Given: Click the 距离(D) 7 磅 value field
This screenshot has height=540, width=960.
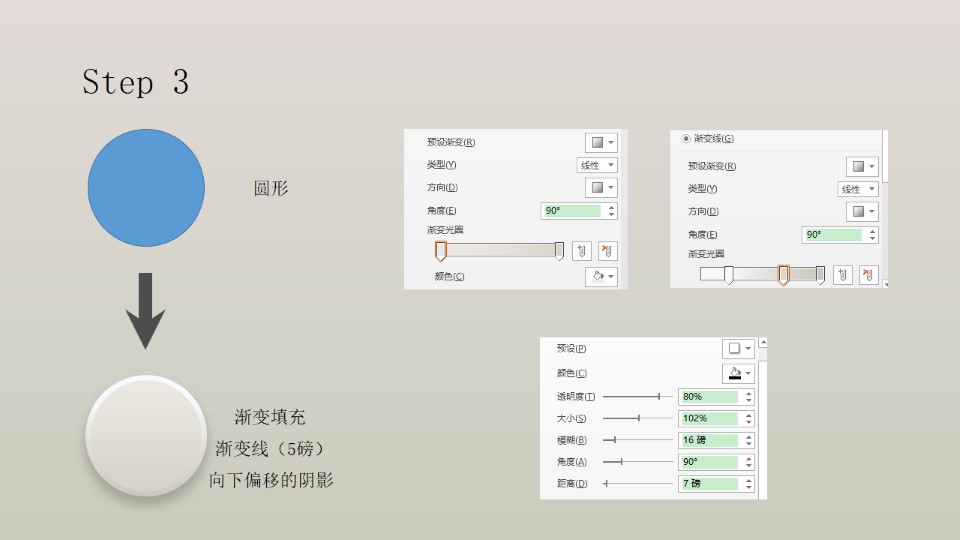Looking at the screenshot, I should tap(708, 484).
